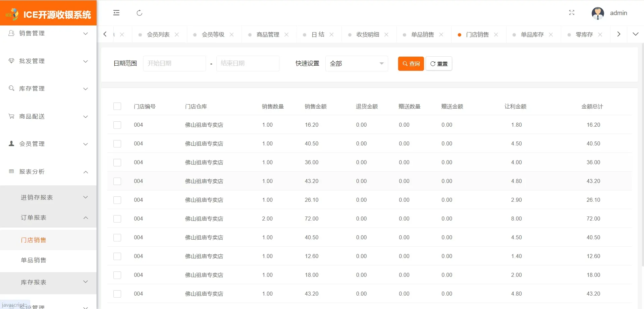Image resolution: width=644 pixels, height=309 pixels.
Task: Click the 结束日期 input field
Action: point(248,63)
